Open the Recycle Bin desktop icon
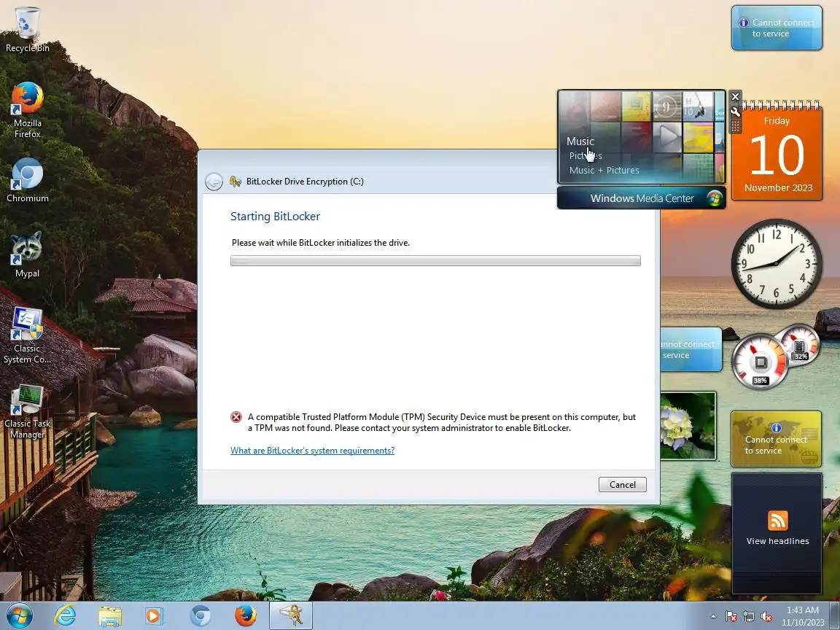Image resolution: width=840 pixels, height=630 pixels. click(x=27, y=29)
